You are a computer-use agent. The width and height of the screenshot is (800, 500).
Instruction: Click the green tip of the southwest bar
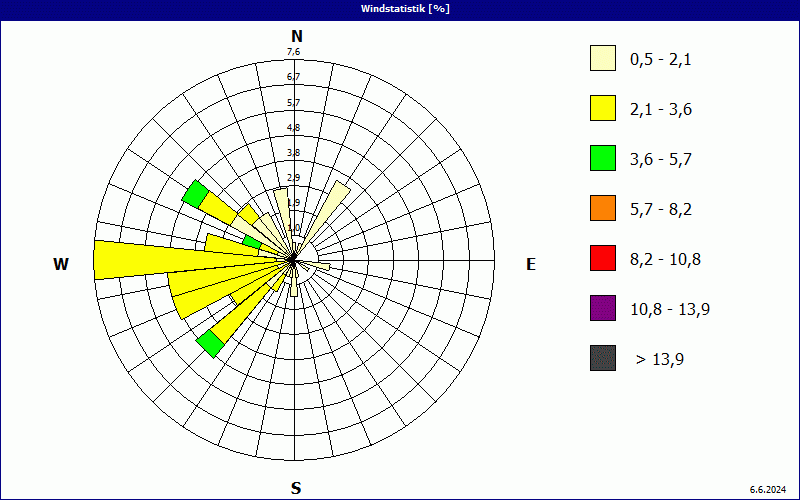[x=211, y=343]
